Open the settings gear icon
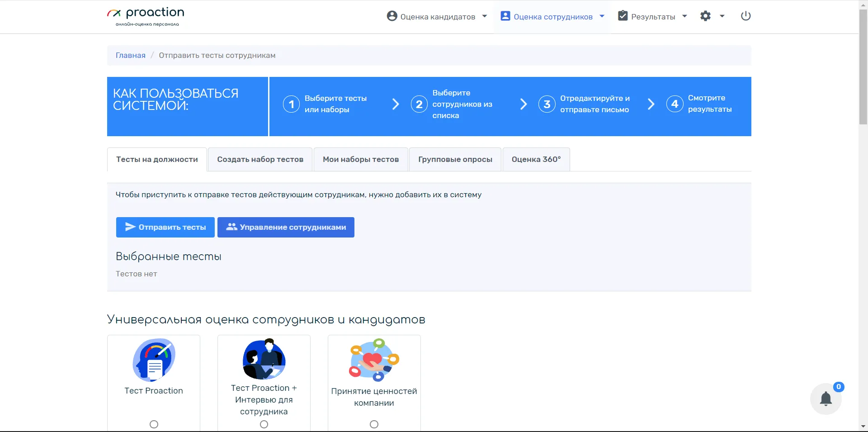Viewport: 868px width, 432px height. point(706,16)
